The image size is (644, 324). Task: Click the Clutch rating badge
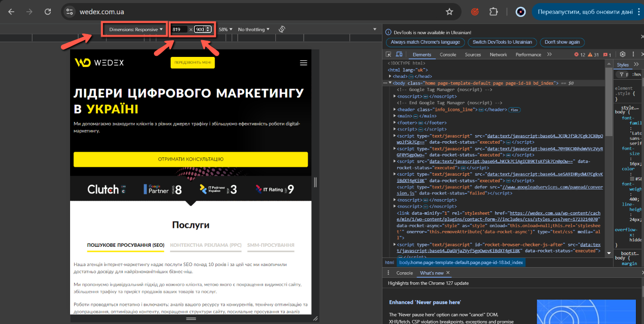[106, 189]
